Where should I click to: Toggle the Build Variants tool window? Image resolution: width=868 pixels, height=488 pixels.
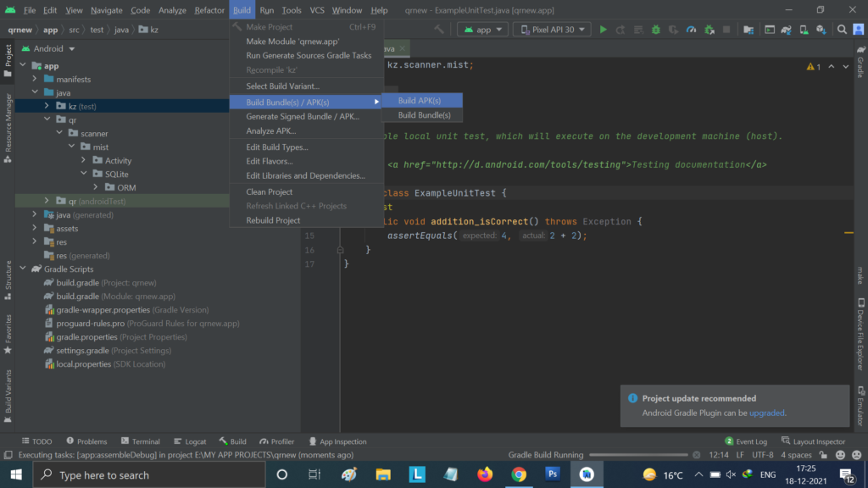tap(8, 396)
